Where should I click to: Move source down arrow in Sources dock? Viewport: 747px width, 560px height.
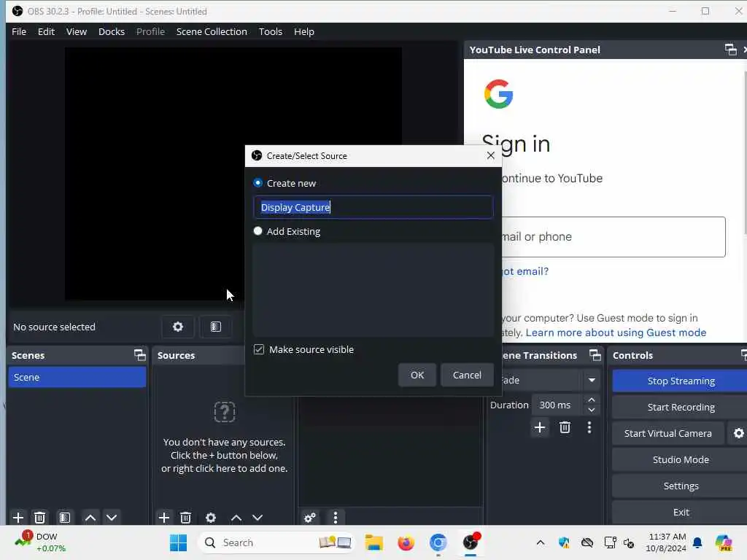click(x=258, y=518)
